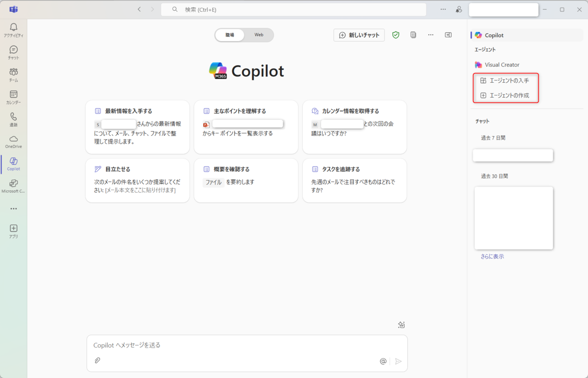Open Copilot toolbar more options ellipsis
The width and height of the screenshot is (588, 378).
click(x=431, y=35)
